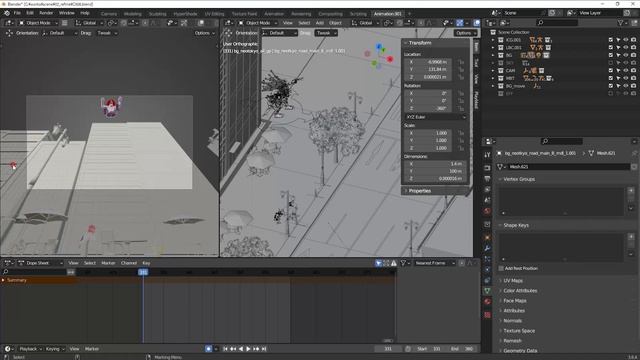Toggle exclude checkbox for BG_move collection
This screenshot has height=360, width=640.
coord(611,86)
